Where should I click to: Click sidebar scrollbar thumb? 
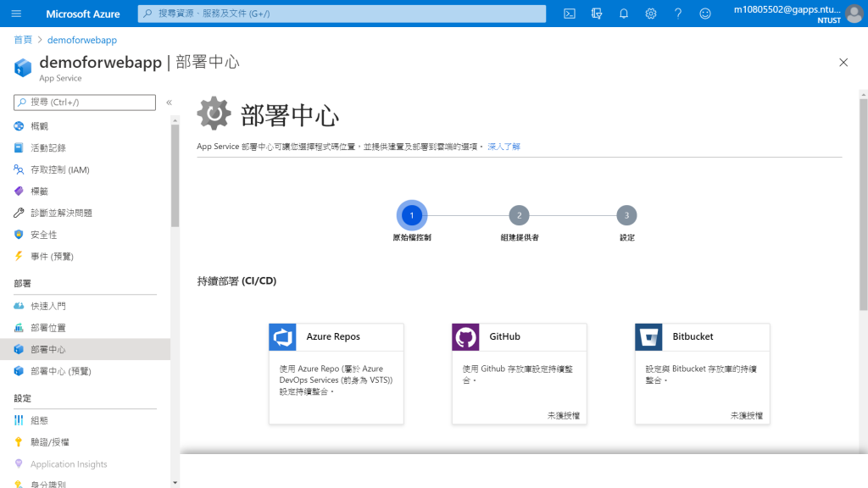point(175,175)
